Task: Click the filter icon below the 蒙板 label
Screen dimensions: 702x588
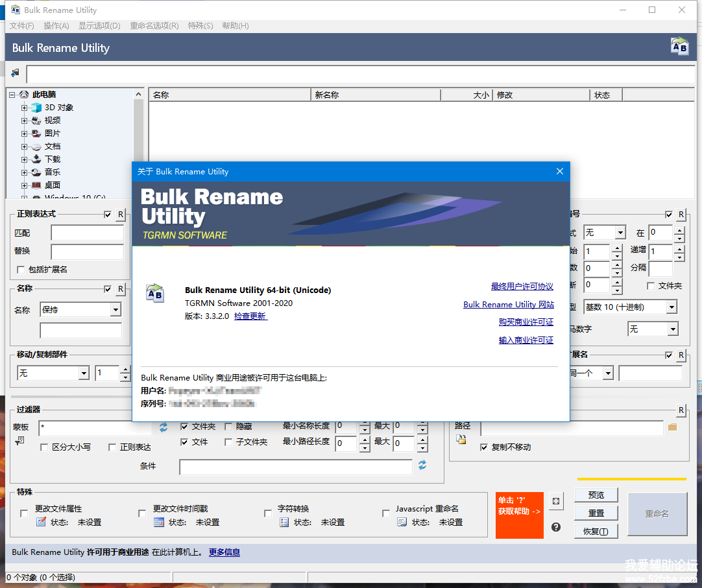Action: 19,441
